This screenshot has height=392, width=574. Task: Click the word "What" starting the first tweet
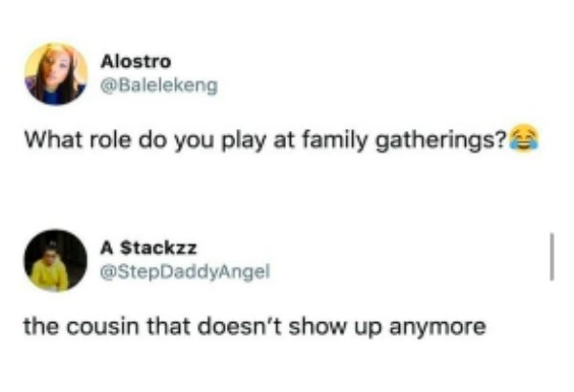(x=54, y=141)
